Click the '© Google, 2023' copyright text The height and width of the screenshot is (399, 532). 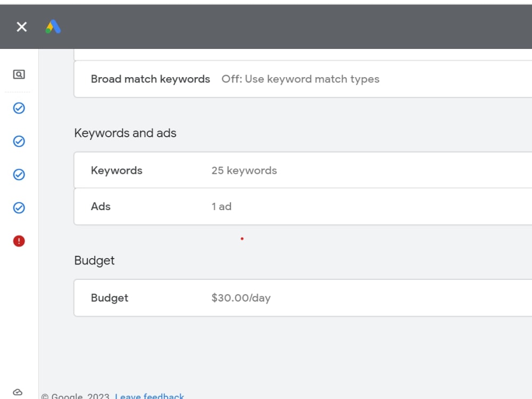point(76,396)
